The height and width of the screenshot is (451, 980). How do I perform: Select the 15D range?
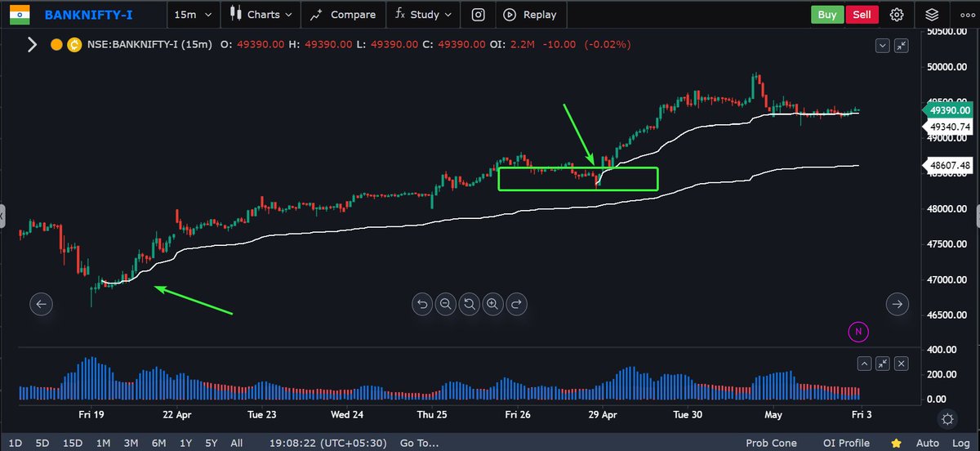click(73, 443)
